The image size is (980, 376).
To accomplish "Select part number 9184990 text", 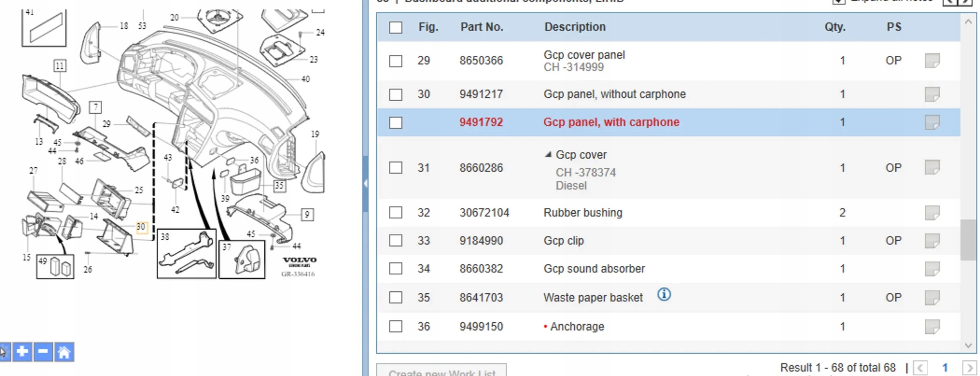I will (x=481, y=241).
